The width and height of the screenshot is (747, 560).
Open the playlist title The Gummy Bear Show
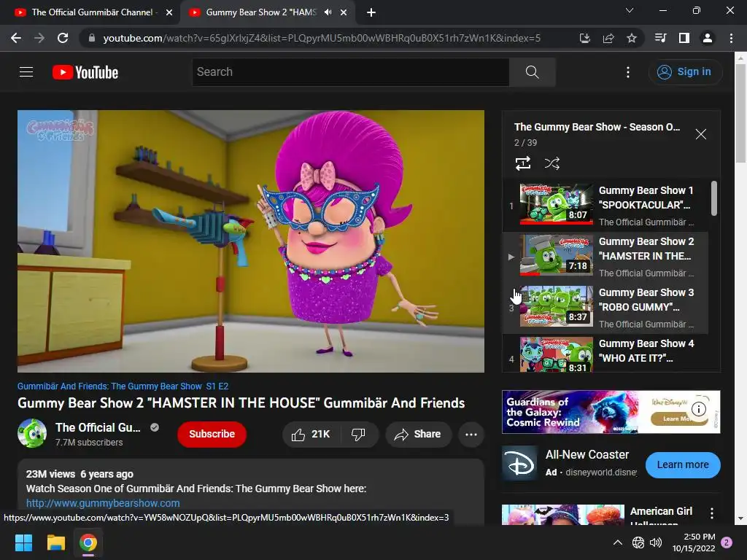[597, 127]
